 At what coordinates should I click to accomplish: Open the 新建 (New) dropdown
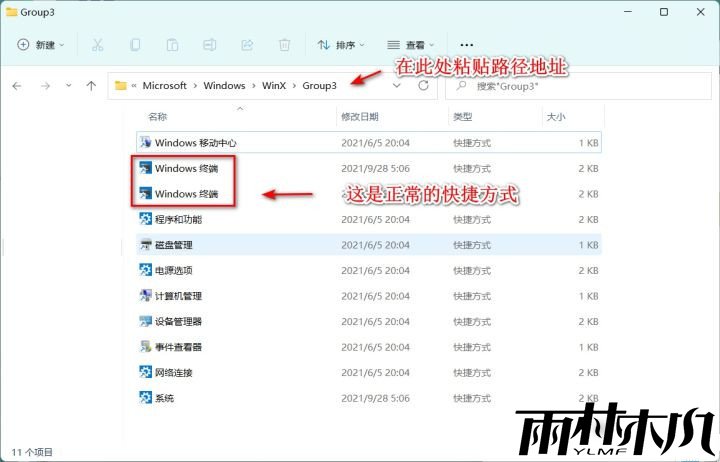41,45
